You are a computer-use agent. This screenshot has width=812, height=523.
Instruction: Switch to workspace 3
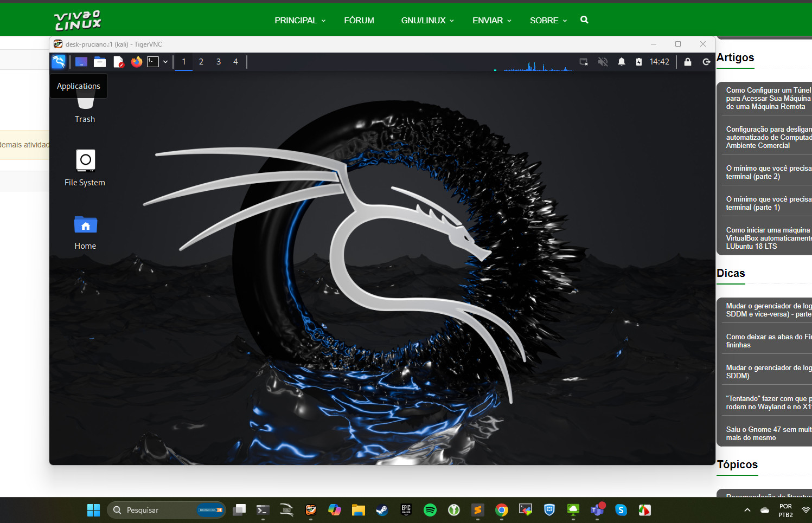pyautogui.click(x=219, y=62)
